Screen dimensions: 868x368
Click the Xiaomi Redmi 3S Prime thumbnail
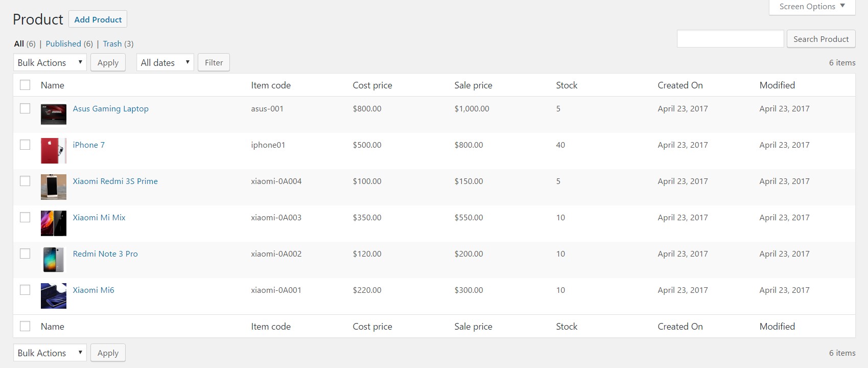pos(54,187)
